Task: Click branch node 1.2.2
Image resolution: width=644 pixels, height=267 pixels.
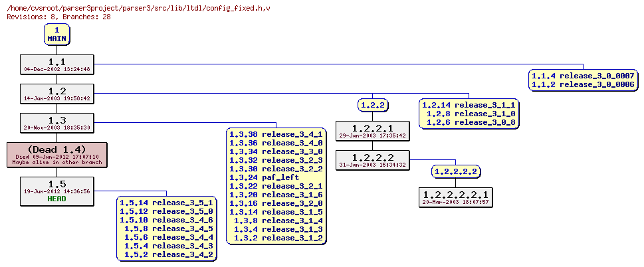Action: (373, 106)
